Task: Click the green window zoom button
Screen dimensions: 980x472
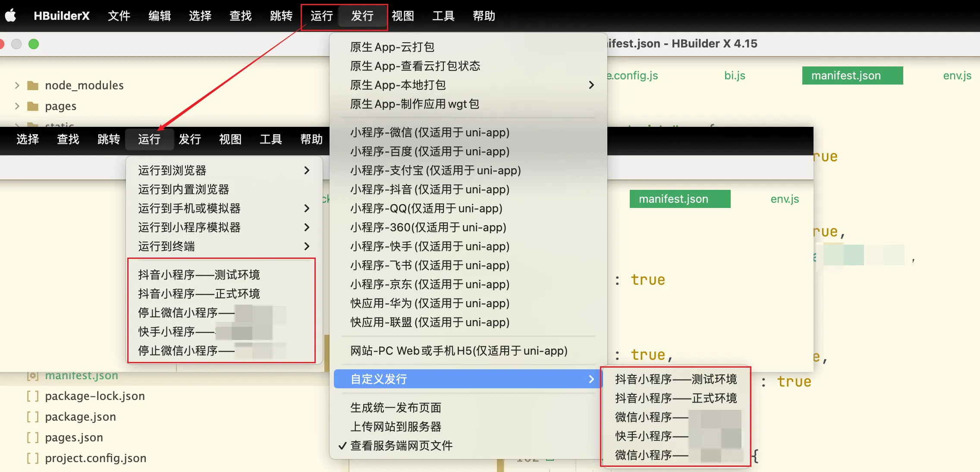Action: pos(34,44)
